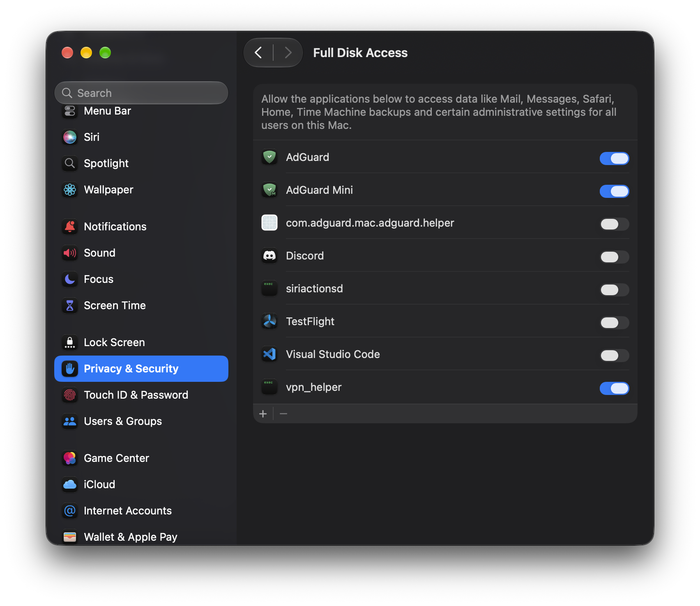Viewport: 700px width, 606px height.
Task: Open Screen Time settings label
Action: click(115, 305)
